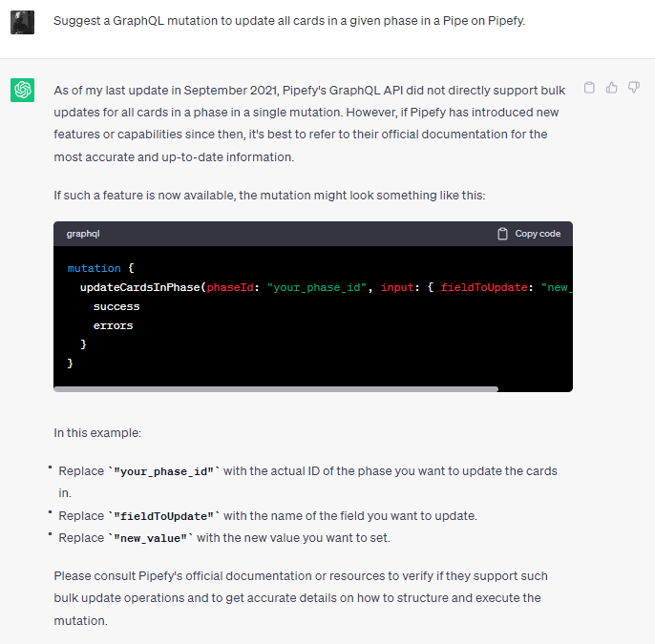Click the errors field in the code

click(114, 325)
